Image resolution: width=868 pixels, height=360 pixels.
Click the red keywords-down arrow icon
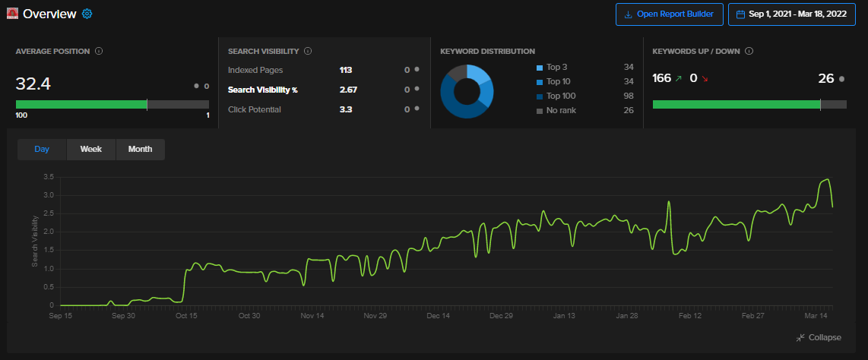pyautogui.click(x=705, y=78)
